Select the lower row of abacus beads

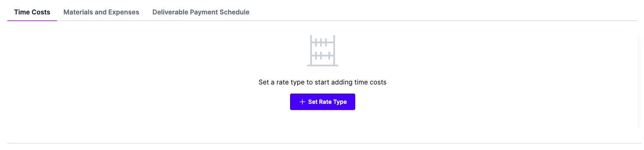click(321, 55)
